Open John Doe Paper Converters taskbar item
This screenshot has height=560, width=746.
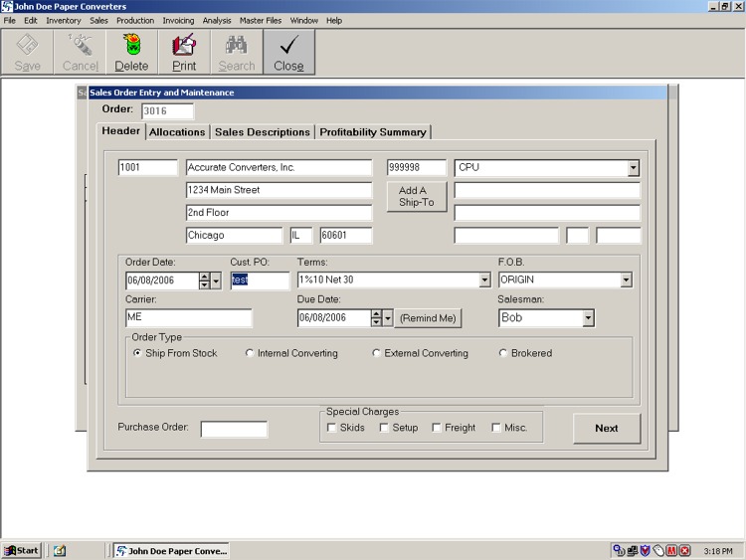pos(171,551)
